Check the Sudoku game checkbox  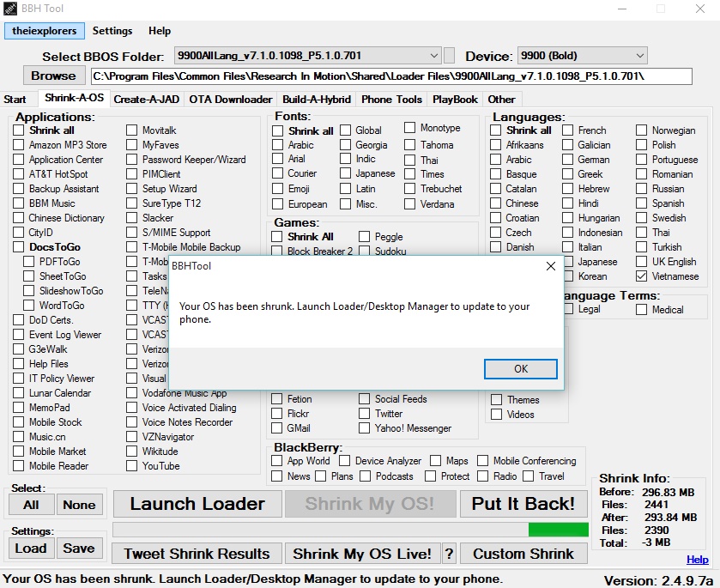pyautogui.click(x=364, y=251)
